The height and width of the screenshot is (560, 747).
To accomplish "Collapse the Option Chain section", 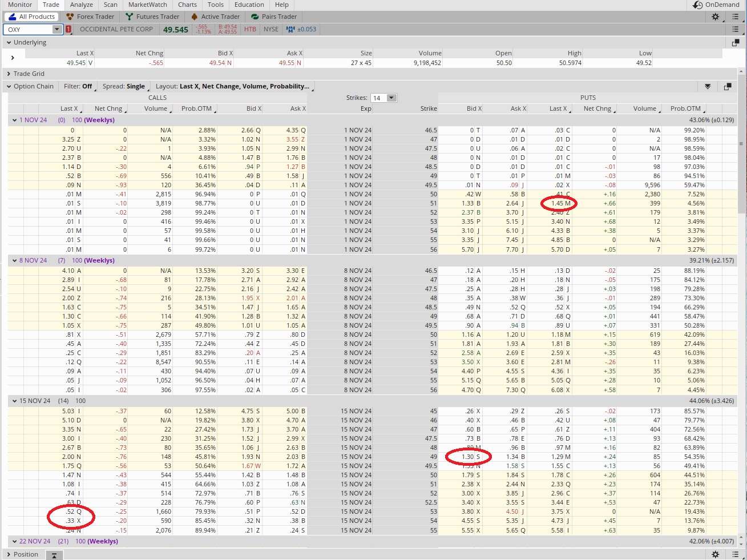I will point(9,87).
